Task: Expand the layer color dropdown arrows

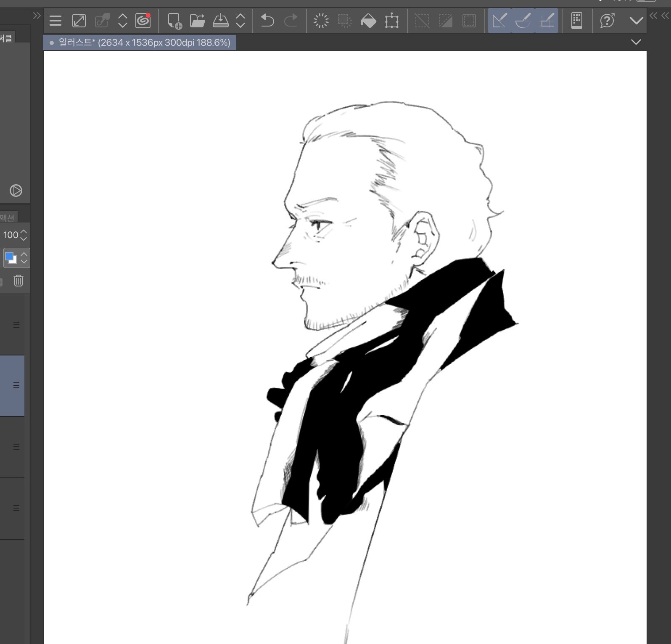Action: [x=24, y=258]
